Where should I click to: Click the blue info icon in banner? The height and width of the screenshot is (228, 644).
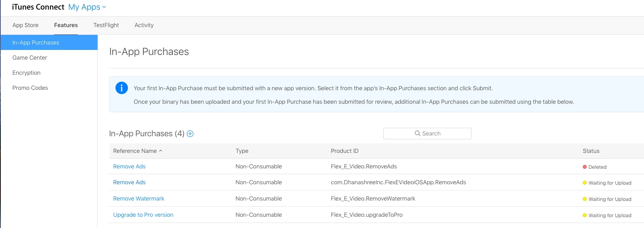click(122, 88)
